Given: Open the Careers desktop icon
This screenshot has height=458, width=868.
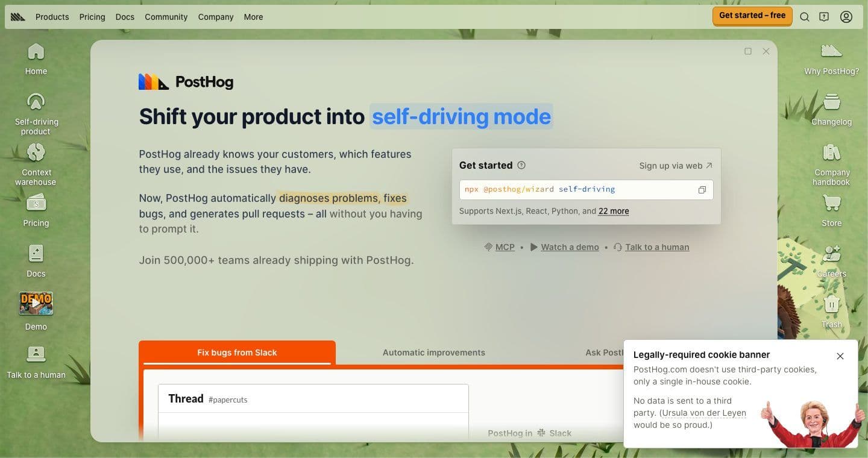Looking at the screenshot, I should tap(832, 261).
